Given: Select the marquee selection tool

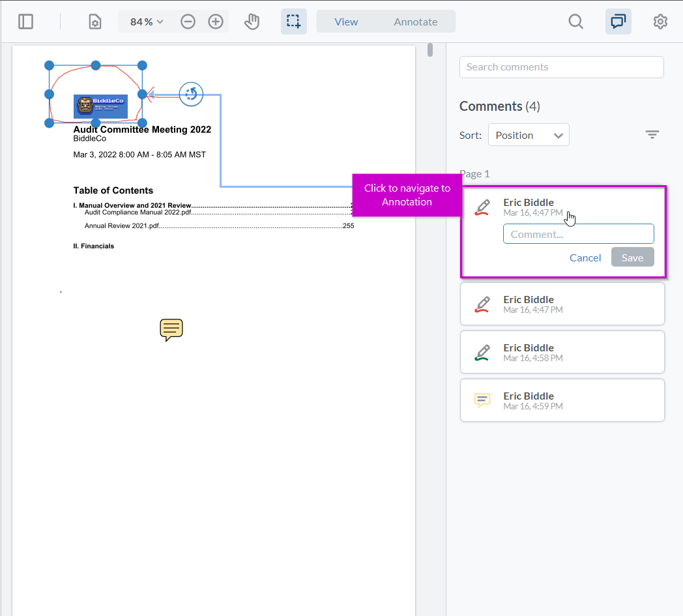Looking at the screenshot, I should click(293, 22).
